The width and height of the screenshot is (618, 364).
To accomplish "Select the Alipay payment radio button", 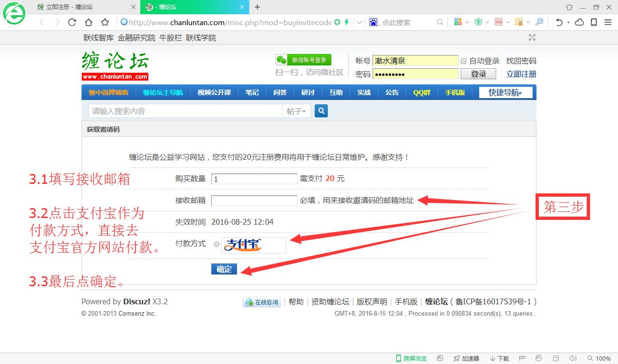I will pyautogui.click(x=217, y=244).
